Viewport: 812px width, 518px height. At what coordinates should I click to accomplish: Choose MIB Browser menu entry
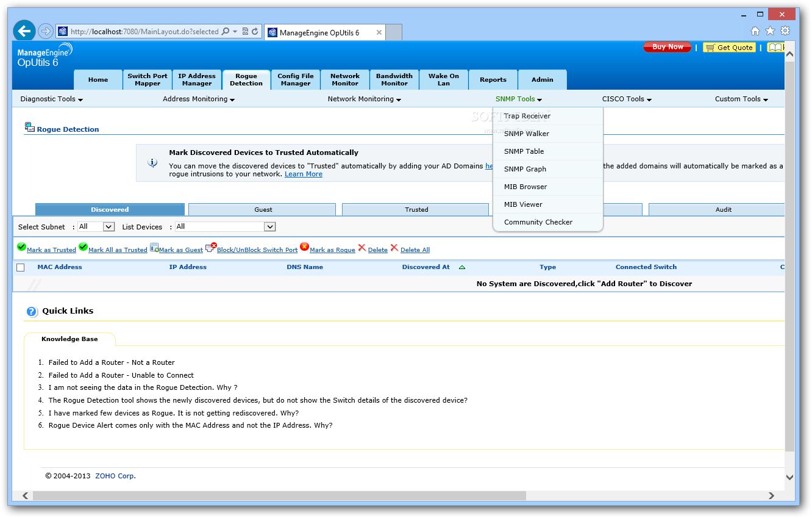548,187
